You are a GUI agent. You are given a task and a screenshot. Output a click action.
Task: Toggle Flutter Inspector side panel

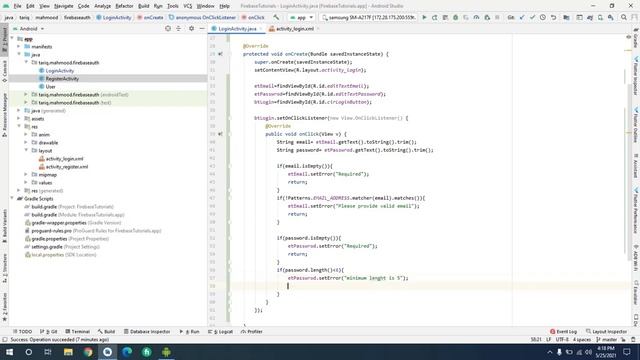pyautogui.click(x=636, y=76)
